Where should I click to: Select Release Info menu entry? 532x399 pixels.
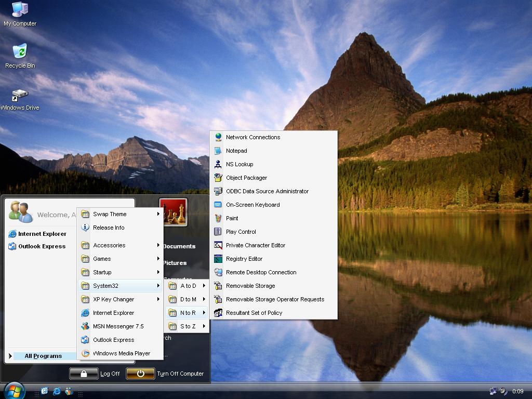coord(109,228)
